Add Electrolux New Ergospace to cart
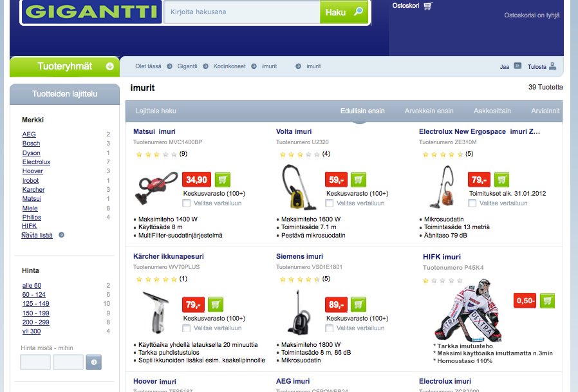The height and width of the screenshot is (392, 578). (x=501, y=180)
